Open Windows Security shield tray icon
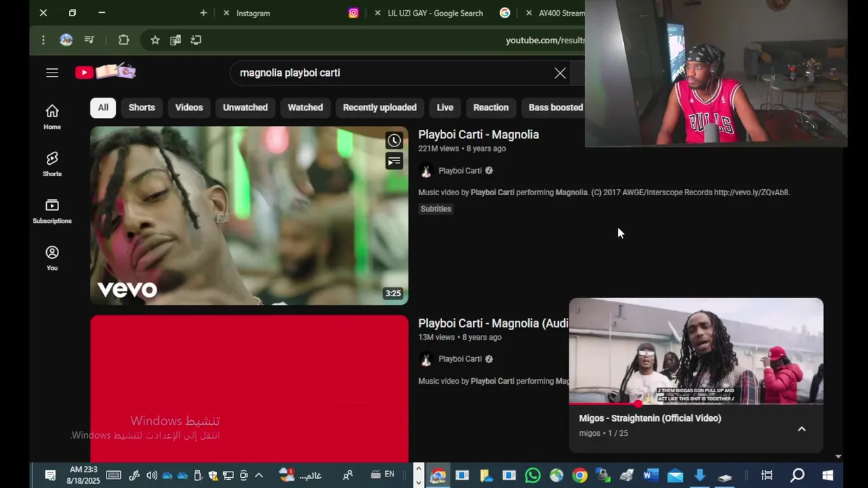 213,476
